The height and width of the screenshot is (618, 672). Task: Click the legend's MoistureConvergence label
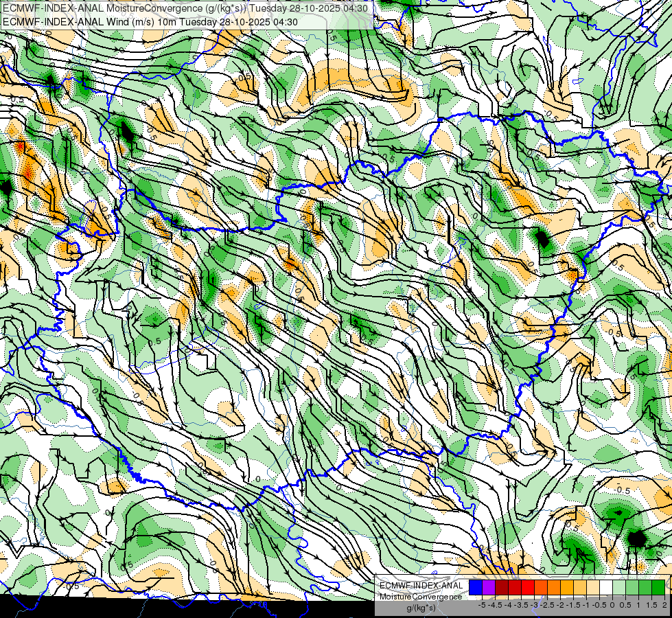[421, 597]
